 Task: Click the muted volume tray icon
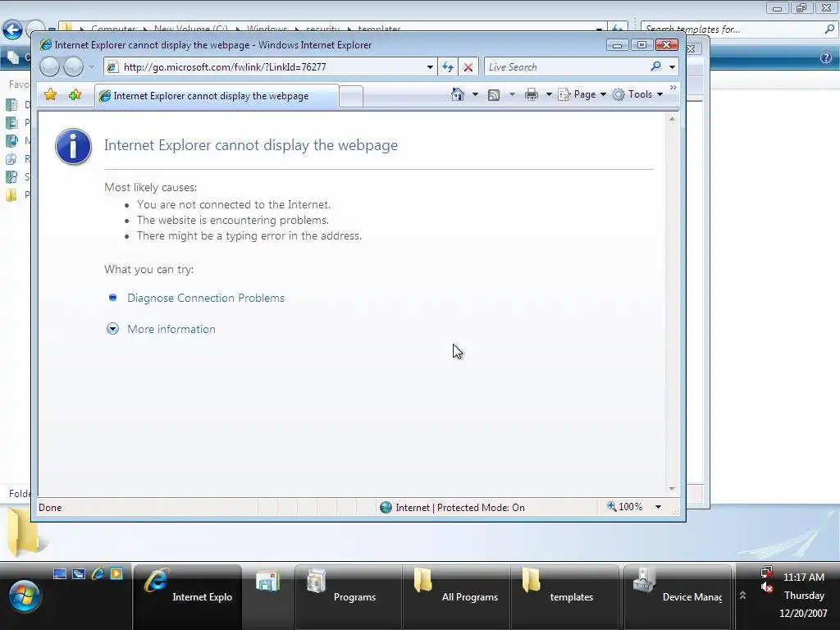(x=767, y=587)
